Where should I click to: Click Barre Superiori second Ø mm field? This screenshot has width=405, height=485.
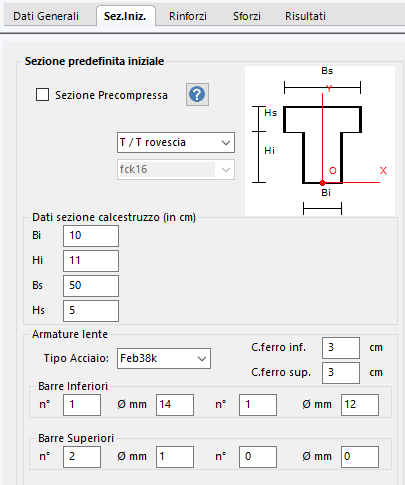(x=360, y=457)
